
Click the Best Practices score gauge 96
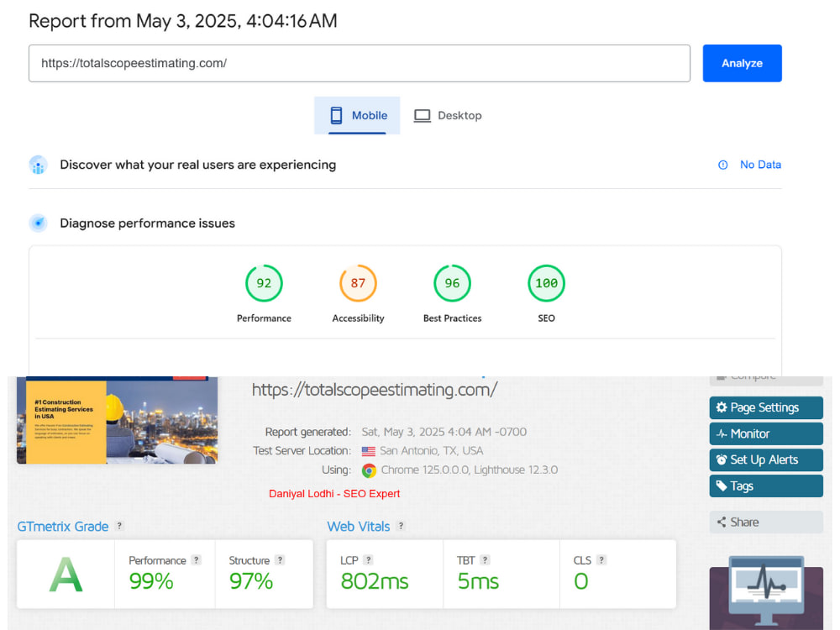pos(452,283)
